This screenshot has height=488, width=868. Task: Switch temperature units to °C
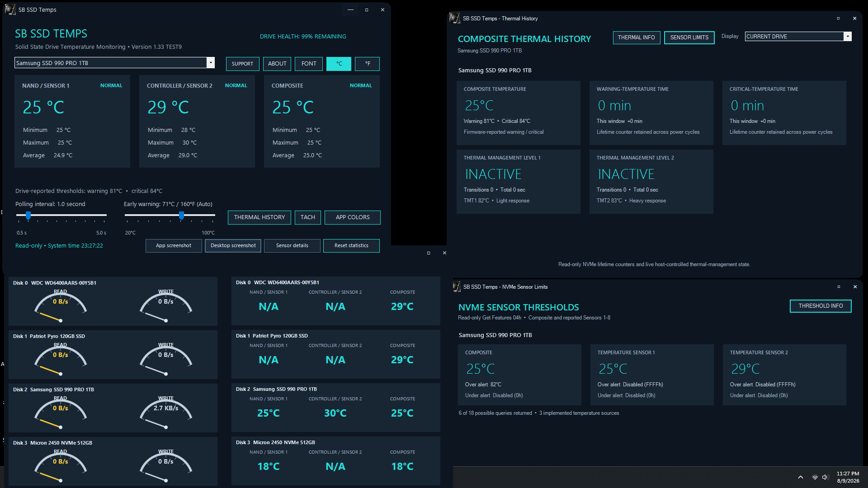[339, 64]
